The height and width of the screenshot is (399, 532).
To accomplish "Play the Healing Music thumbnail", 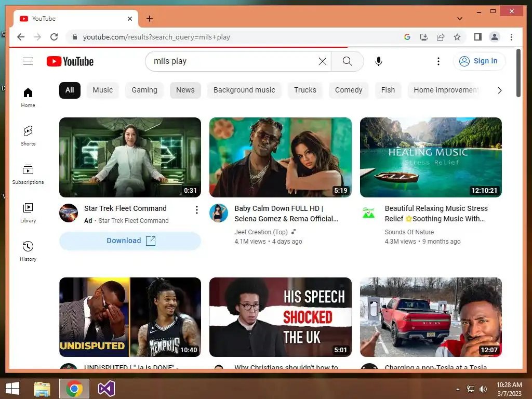I will click(431, 157).
